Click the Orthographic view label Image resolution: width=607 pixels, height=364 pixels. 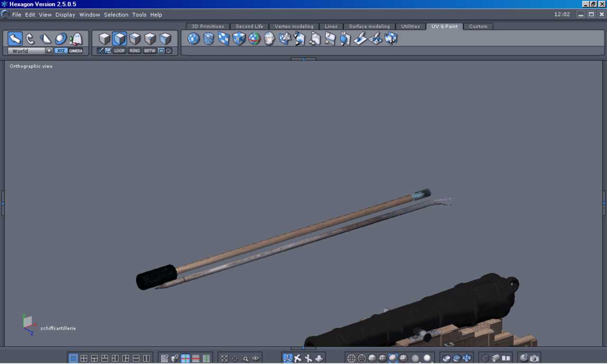pos(31,66)
